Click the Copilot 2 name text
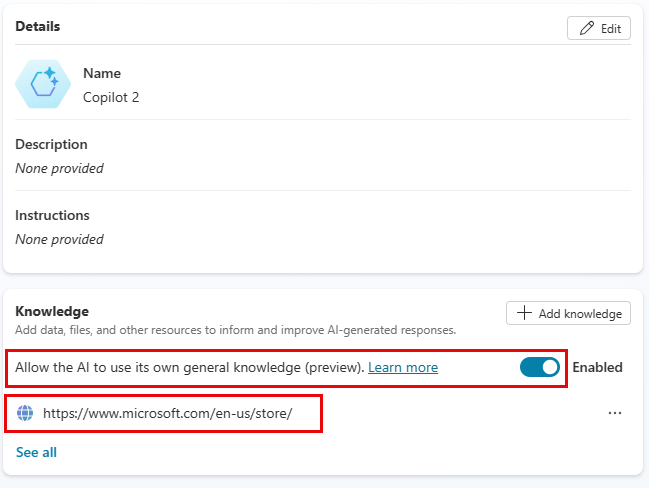This screenshot has width=649, height=488. click(111, 97)
